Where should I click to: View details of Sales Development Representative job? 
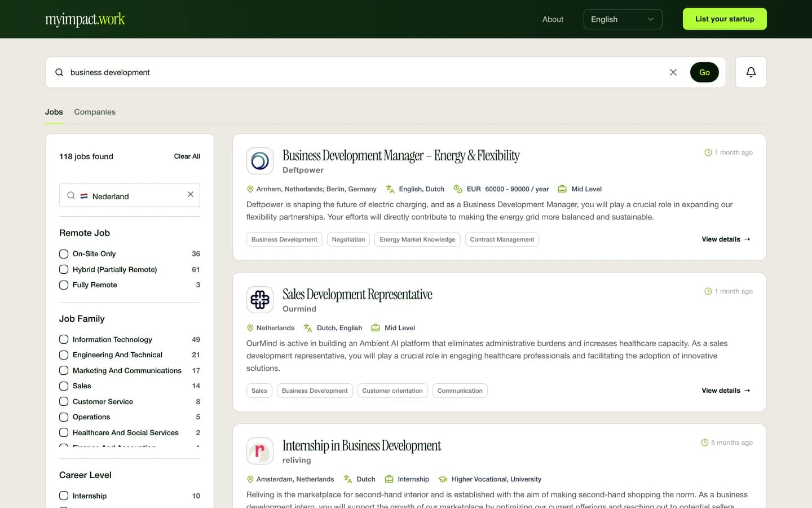[726, 391]
